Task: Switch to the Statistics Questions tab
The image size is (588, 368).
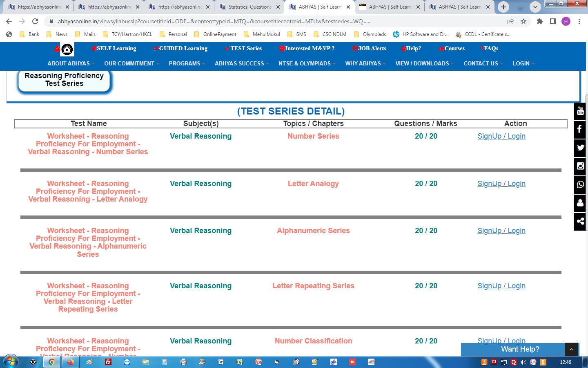Action: coord(249,7)
